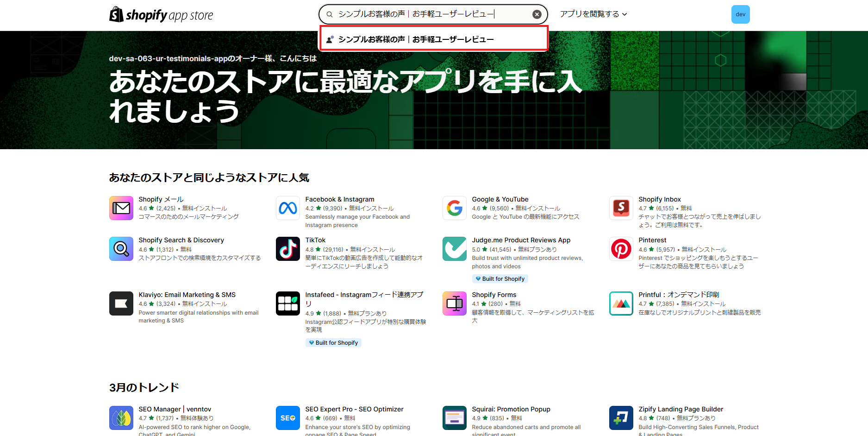Open Zipify Landing Page Builder title link

tap(681, 409)
